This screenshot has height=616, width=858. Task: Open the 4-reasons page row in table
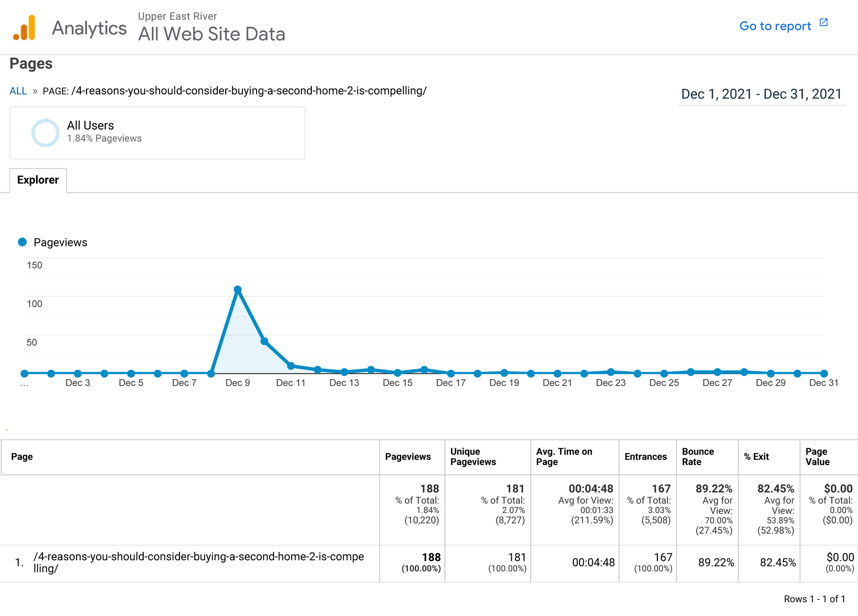(x=199, y=562)
